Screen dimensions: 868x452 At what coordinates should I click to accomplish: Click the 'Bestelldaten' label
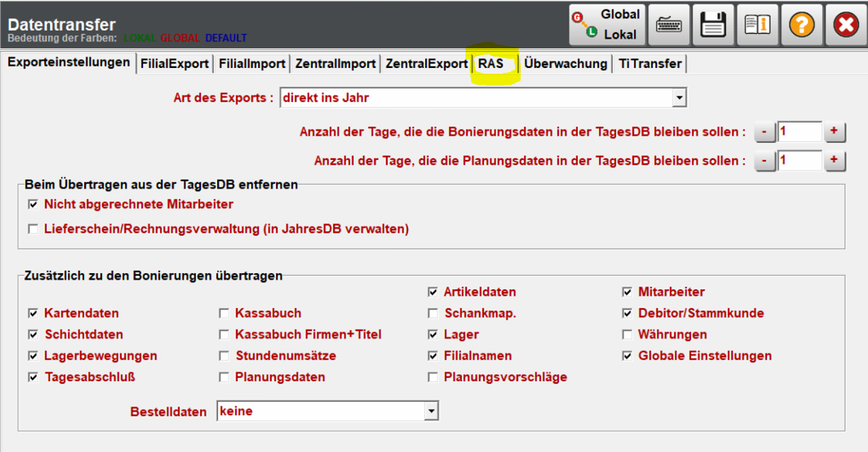[168, 412]
